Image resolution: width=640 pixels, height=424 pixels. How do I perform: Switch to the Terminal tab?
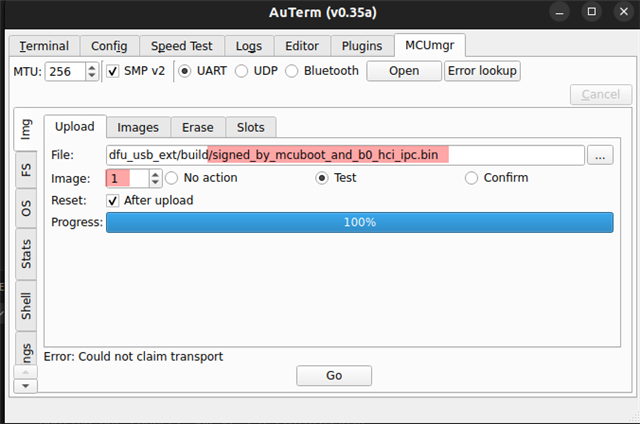click(44, 46)
